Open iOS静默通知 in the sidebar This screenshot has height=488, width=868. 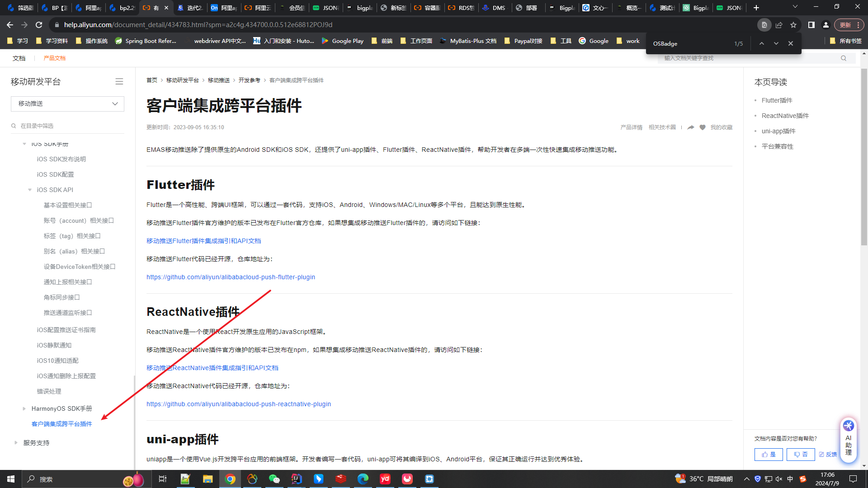tap(54, 345)
